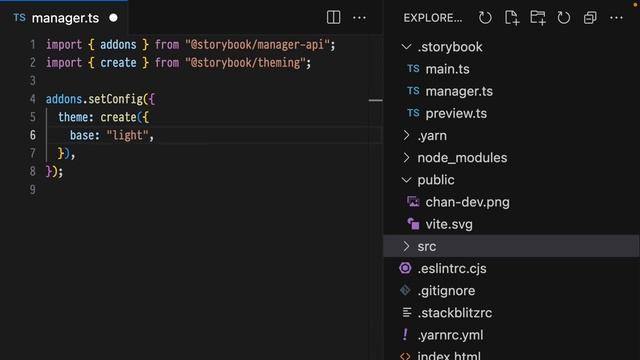Click the word create in the second import

coord(118,62)
